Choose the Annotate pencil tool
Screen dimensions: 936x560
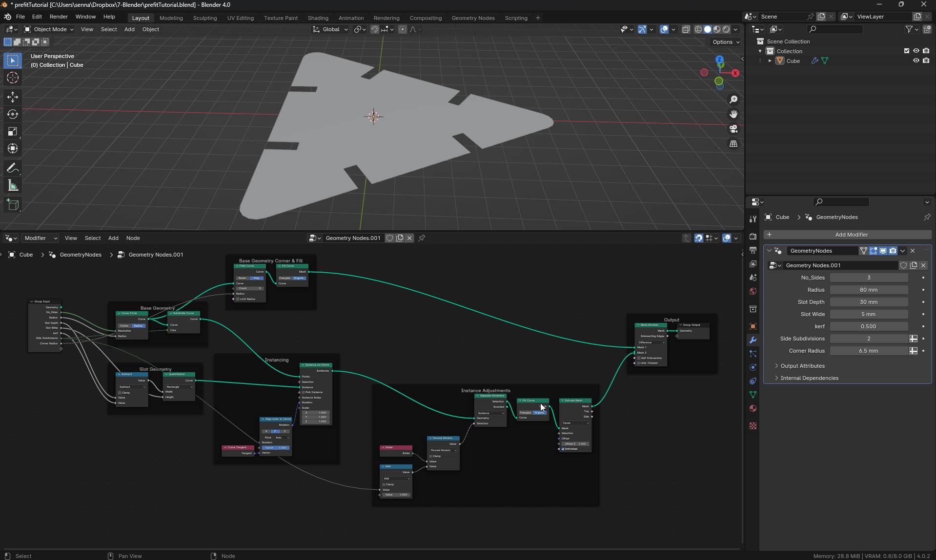13,168
